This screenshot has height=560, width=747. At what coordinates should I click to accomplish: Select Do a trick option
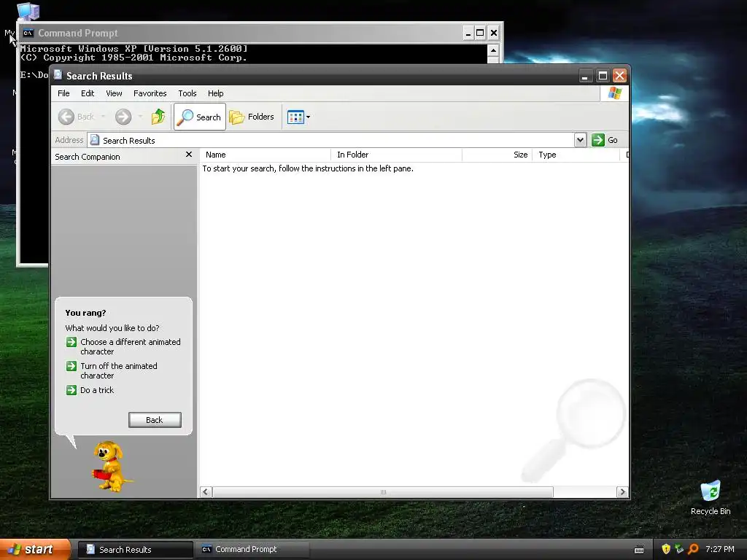pos(90,390)
